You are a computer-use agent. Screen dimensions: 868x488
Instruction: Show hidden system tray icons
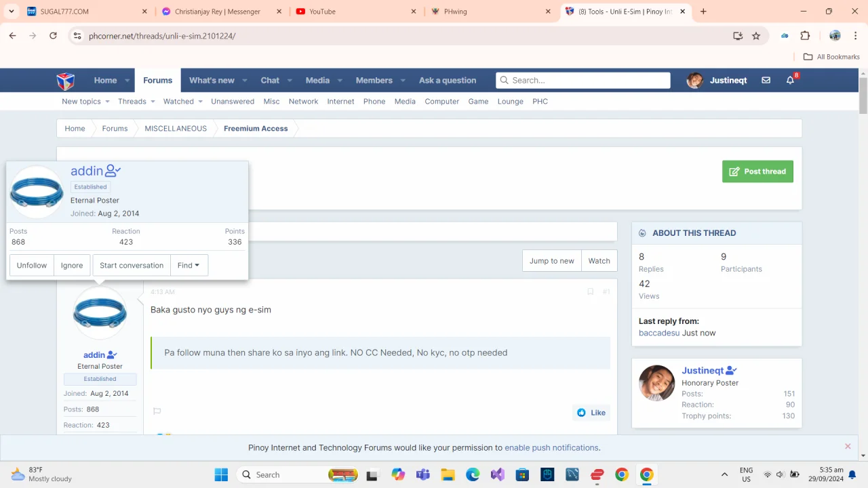click(724, 474)
